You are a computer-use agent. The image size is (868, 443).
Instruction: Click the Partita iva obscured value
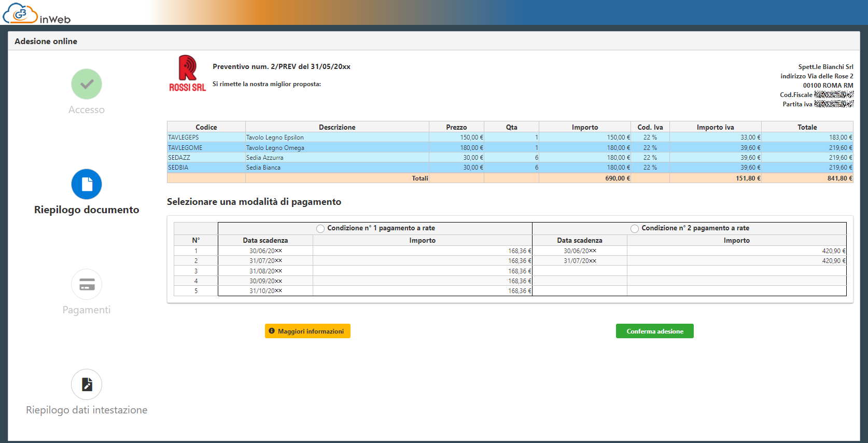pos(834,104)
